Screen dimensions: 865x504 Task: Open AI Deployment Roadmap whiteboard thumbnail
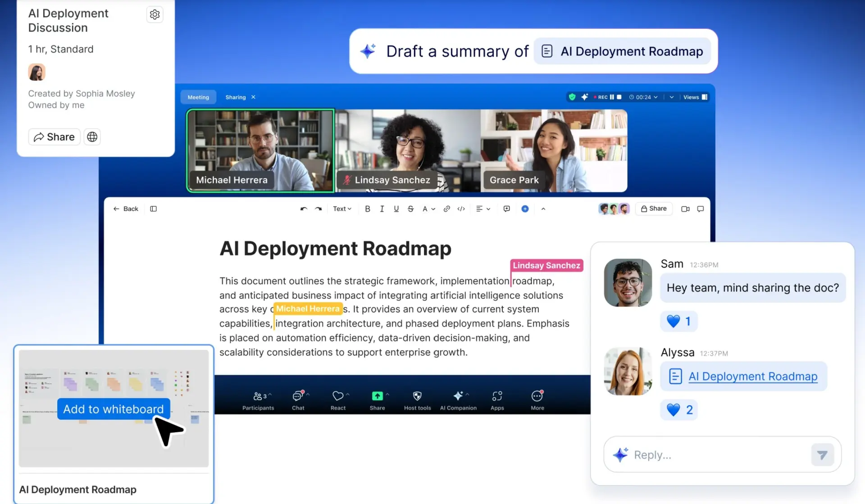pyautogui.click(x=114, y=408)
